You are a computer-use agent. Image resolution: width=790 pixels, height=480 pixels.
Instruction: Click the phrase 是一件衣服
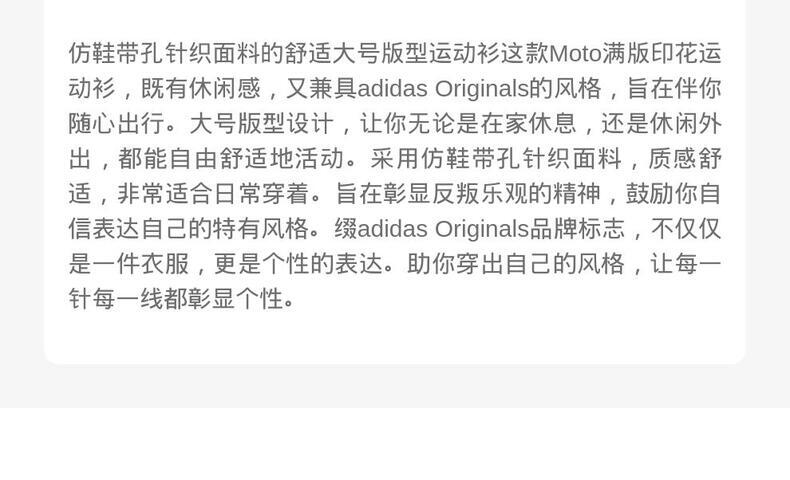(128, 263)
